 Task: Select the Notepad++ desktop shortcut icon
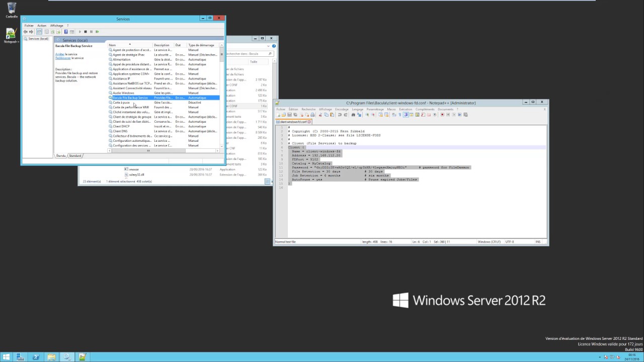coord(11,35)
